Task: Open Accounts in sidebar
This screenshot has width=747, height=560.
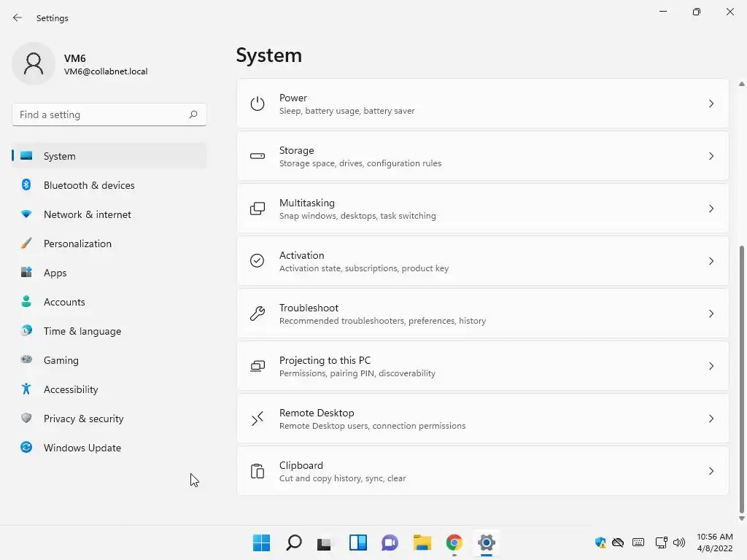Action: point(109,301)
